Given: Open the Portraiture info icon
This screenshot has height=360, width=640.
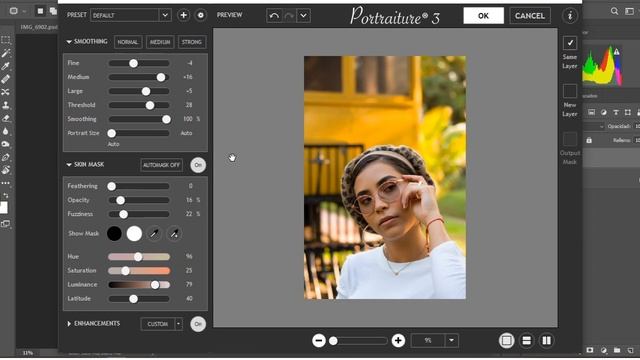Looking at the screenshot, I should (x=570, y=16).
